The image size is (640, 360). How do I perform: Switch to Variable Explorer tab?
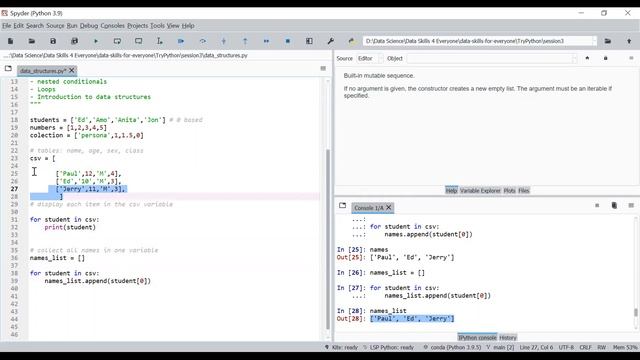tap(480, 191)
